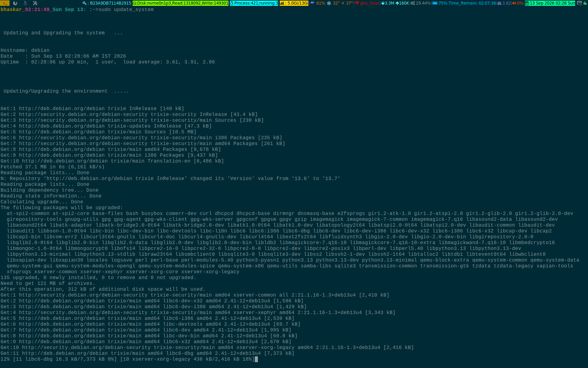Click the Process:421 running status block

pos(254,3)
